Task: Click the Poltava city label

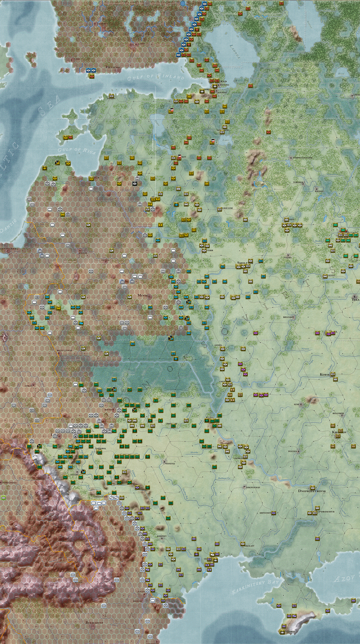Action: coord(293,451)
